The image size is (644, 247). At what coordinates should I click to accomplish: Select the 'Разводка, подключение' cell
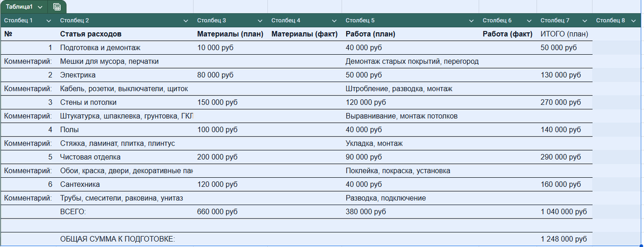[411, 198]
